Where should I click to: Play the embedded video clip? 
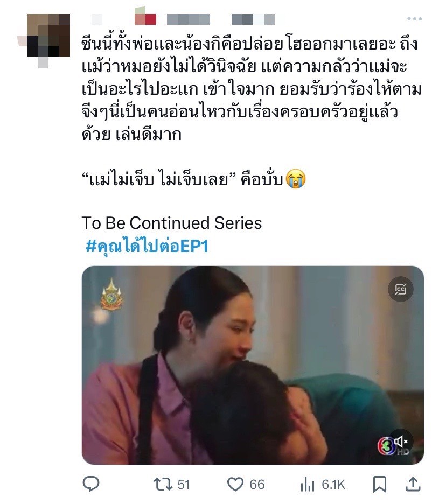click(253, 365)
